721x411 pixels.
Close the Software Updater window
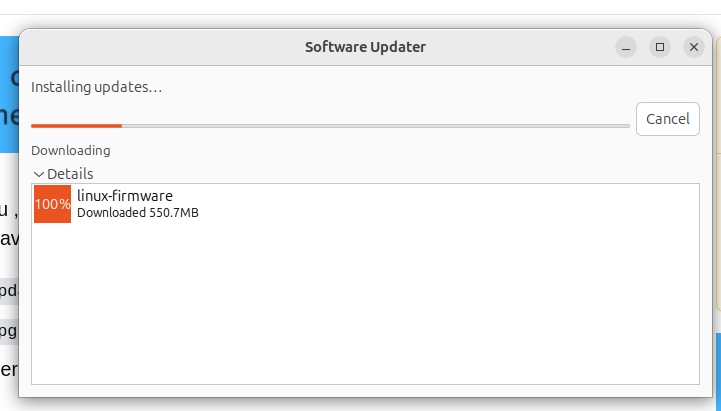pos(694,47)
